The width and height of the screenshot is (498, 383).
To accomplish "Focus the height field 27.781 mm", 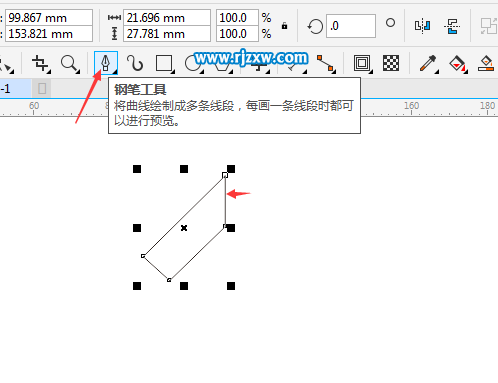I will pos(167,34).
